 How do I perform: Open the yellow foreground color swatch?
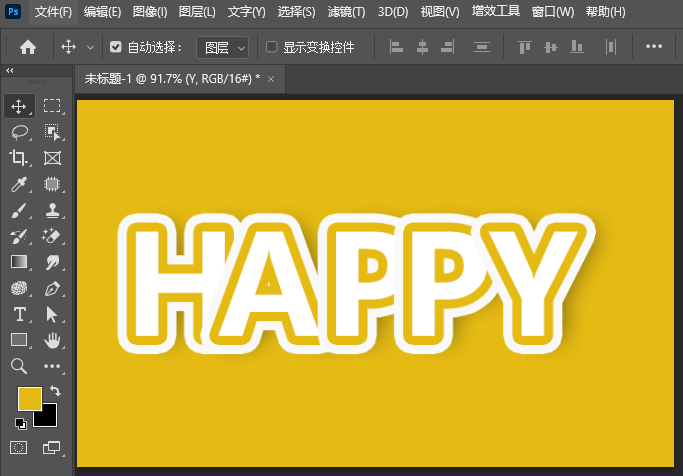29,398
